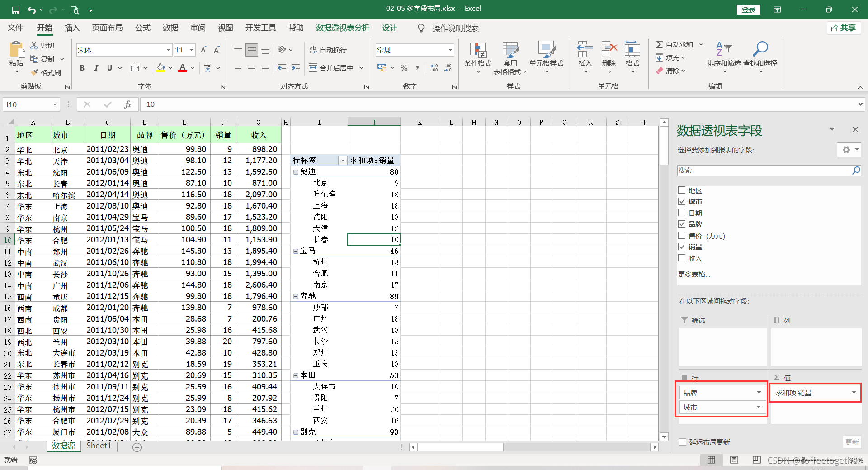The width and height of the screenshot is (868, 470).
Task: Click the 登录 sign-in button
Action: [x=749, y=9]
